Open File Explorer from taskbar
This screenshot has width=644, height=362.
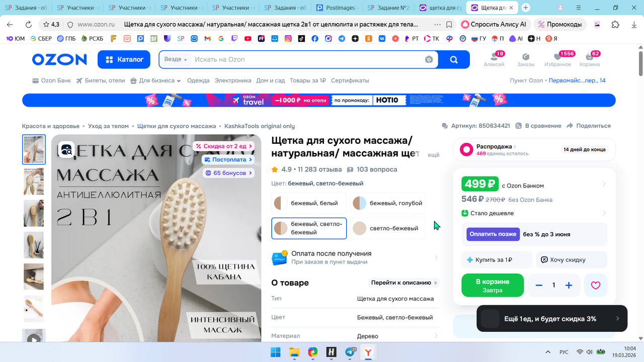(294, 352)
